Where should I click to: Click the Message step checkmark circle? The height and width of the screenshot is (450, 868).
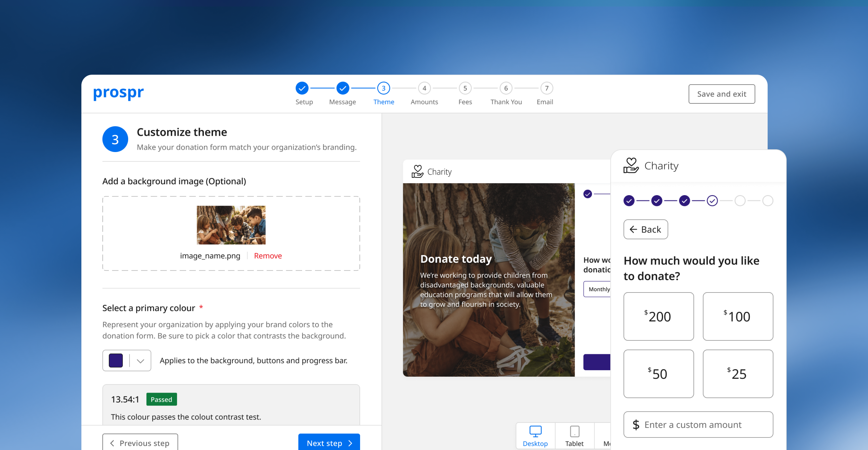tap(342, 88)
